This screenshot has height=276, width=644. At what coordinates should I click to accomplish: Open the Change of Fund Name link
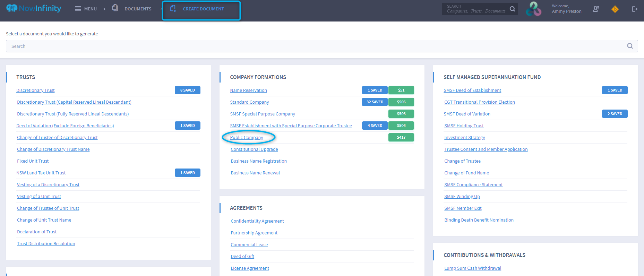coord(467,173)
